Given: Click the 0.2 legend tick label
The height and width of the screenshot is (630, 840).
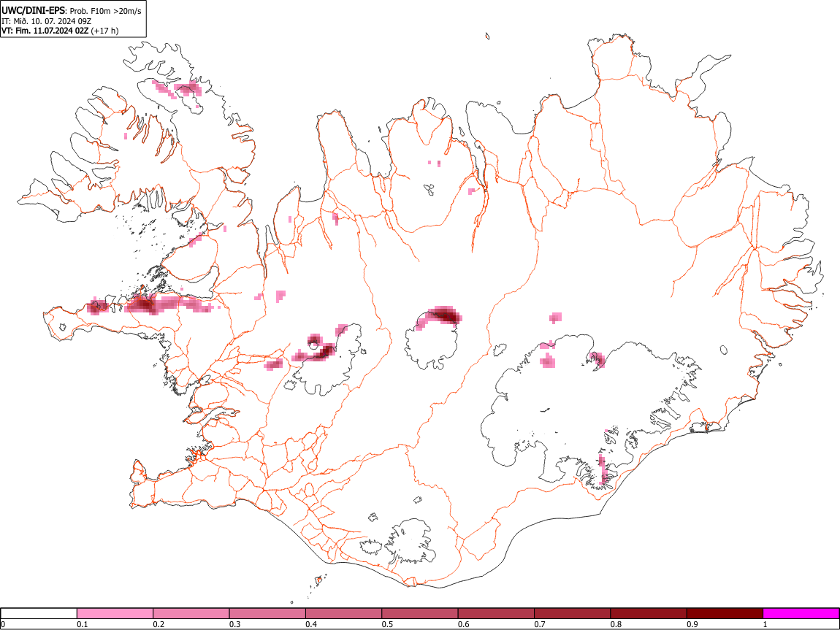Looking at the screenshot, I should pyautogui.click(x=159, y=624).
